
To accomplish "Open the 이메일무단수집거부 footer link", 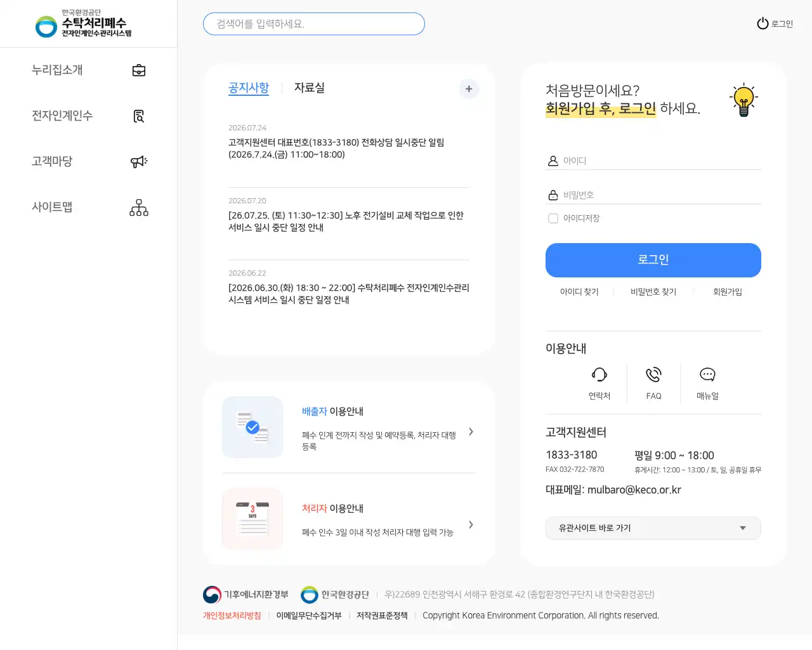I will 309,616.
